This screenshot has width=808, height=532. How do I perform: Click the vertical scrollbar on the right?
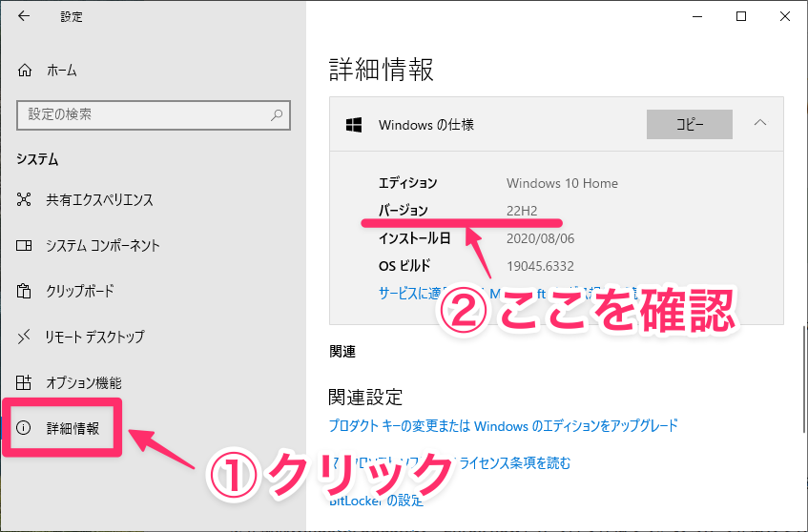(x=805, y=379)
